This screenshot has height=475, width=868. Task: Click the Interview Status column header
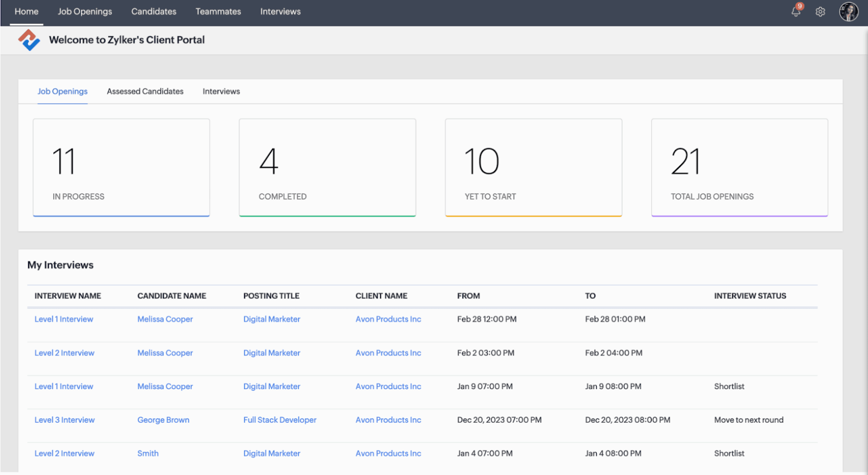point(750,296)
